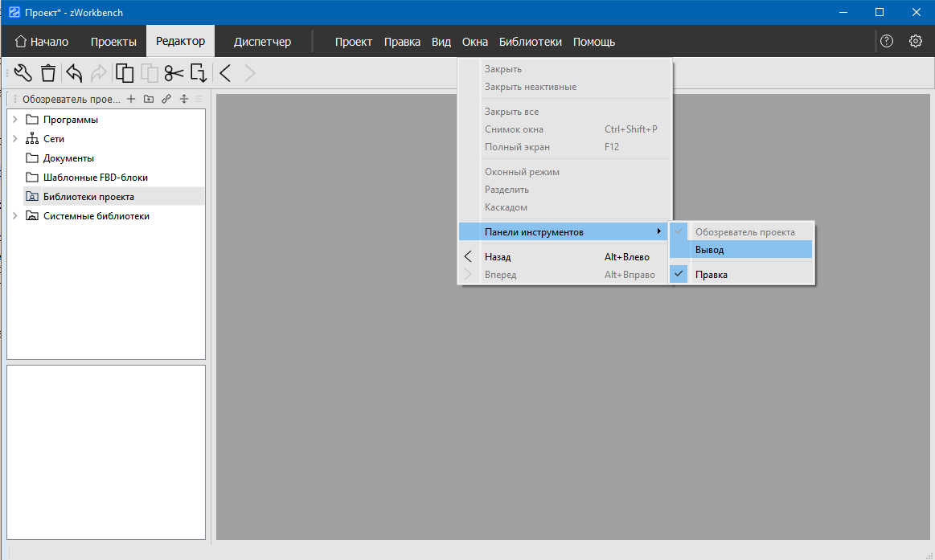The width and height of the screenshot is (935, 560).
Task: Open the settings gear icon
Action: point(915,42)
